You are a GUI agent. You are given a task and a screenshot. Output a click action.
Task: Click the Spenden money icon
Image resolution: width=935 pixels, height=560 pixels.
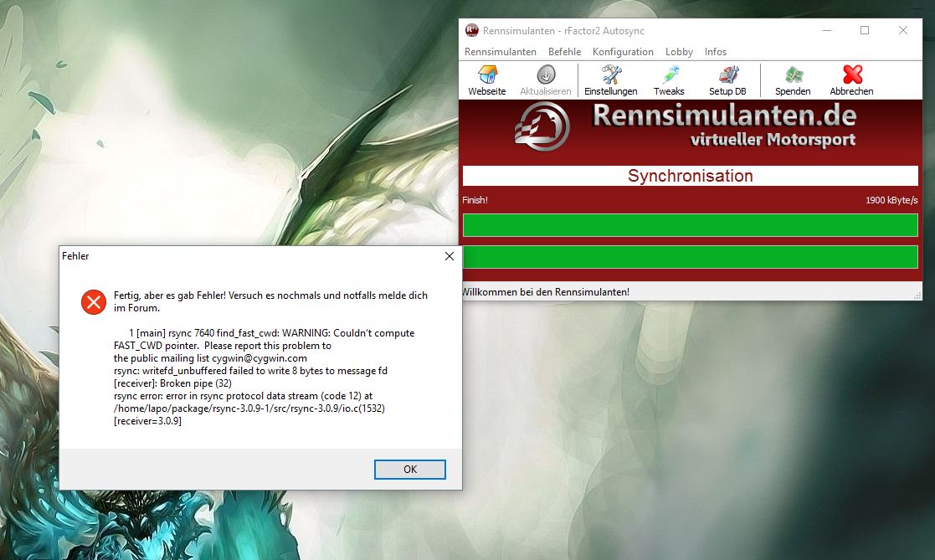[x=792, y=75]
